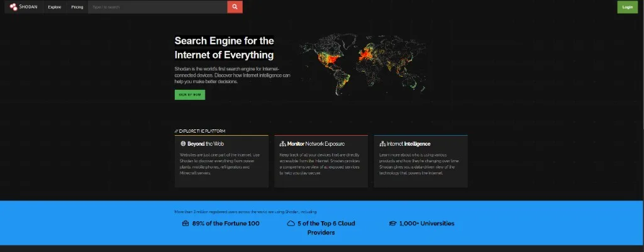644x252 pixels.
Task: Click the Internet Intelligence description paragraph
Action: (419, 164)
